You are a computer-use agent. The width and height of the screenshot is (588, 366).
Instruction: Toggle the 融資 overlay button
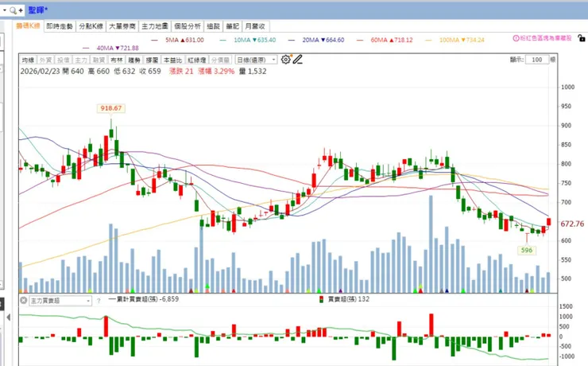[99, 60]
